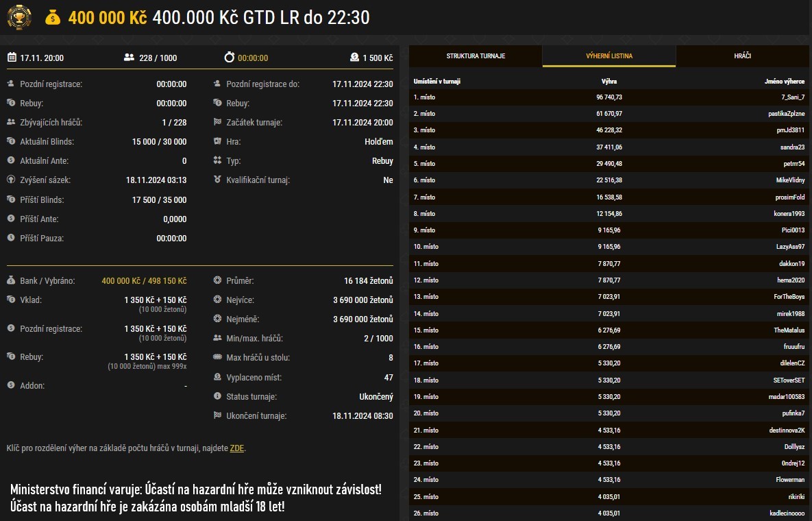The height and width of the screenshot is (521, 812).
Task: Click the arrow-up icon beside Zvýšení sázek
Action: 10,180
